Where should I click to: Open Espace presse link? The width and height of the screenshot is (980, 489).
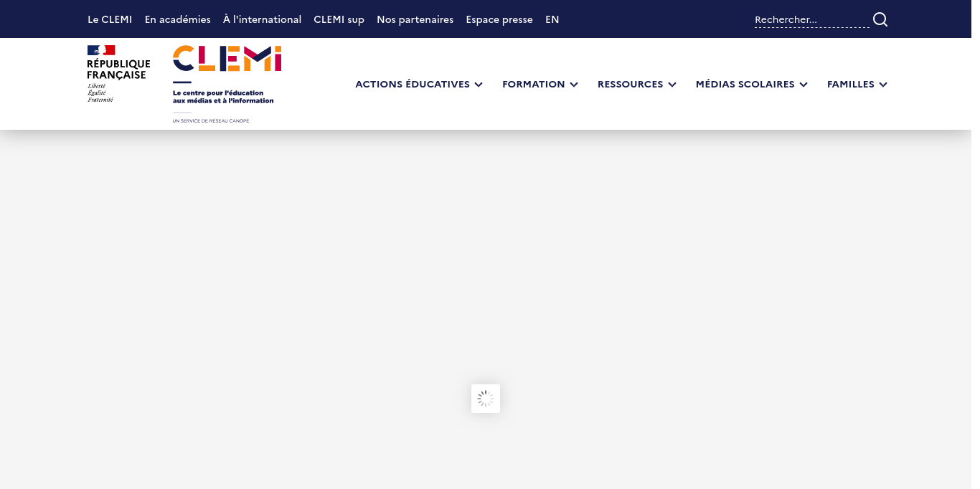[x=499, y=19]
